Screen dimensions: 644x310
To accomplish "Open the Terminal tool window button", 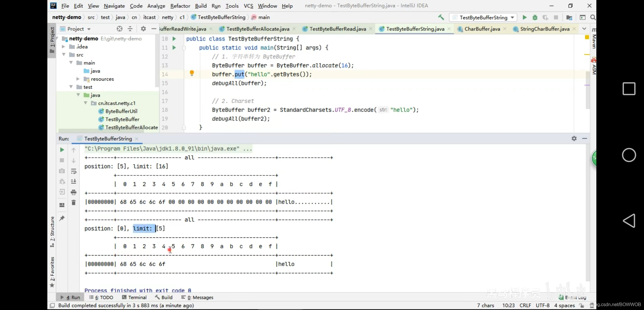I will point(134,297).
